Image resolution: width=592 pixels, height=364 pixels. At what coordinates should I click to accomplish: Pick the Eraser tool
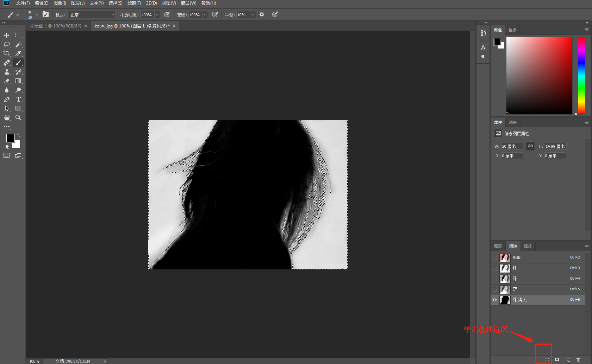[x=7, y=81]
